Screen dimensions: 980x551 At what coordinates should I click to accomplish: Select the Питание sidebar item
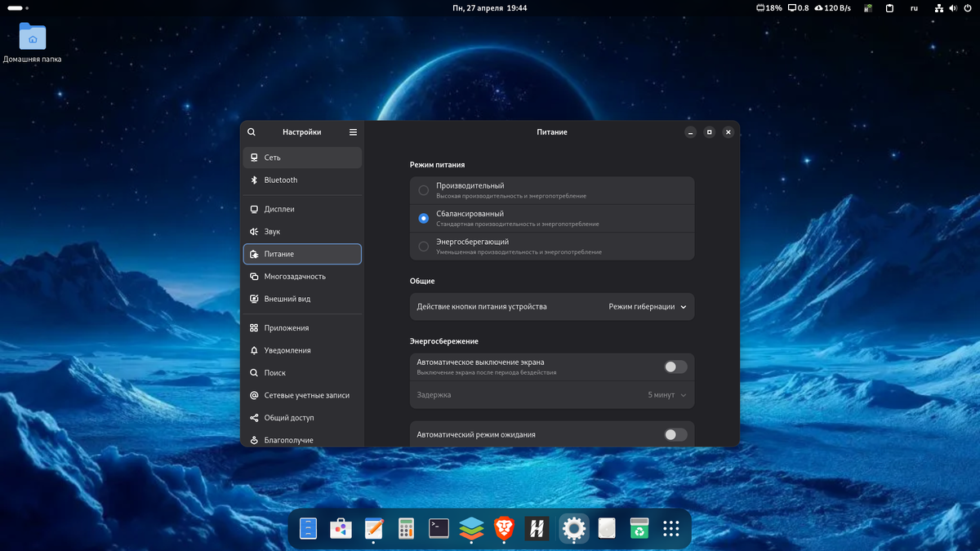302,254
